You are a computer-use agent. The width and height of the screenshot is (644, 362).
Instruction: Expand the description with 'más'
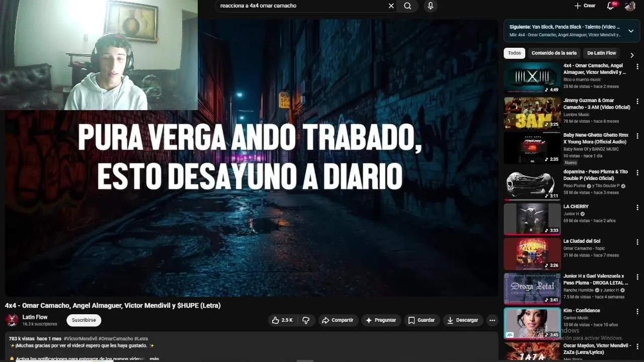[154, 359]
